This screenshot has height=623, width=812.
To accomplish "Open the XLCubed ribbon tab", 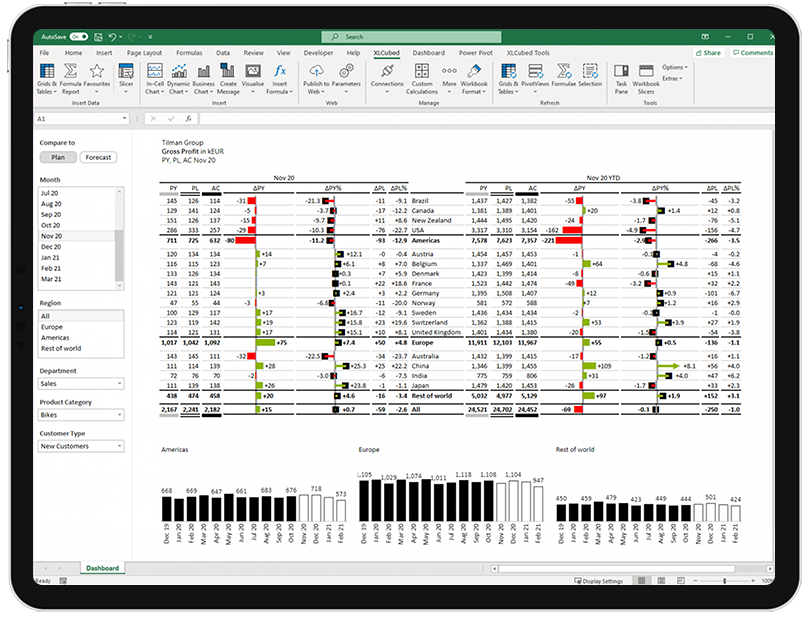I will click(386, 53).
